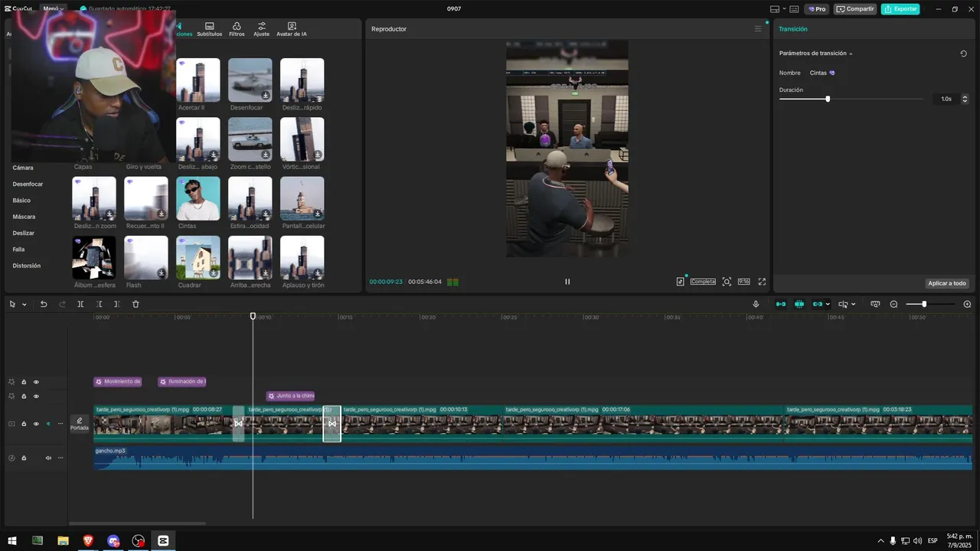
Task: Delete left of playhead
Action: pos(99,305)
